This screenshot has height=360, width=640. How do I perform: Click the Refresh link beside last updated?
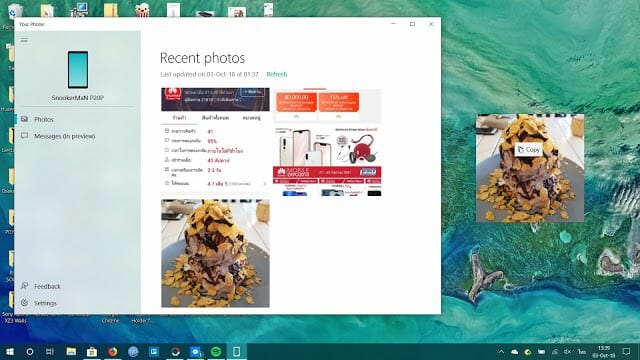coord(277,74)
